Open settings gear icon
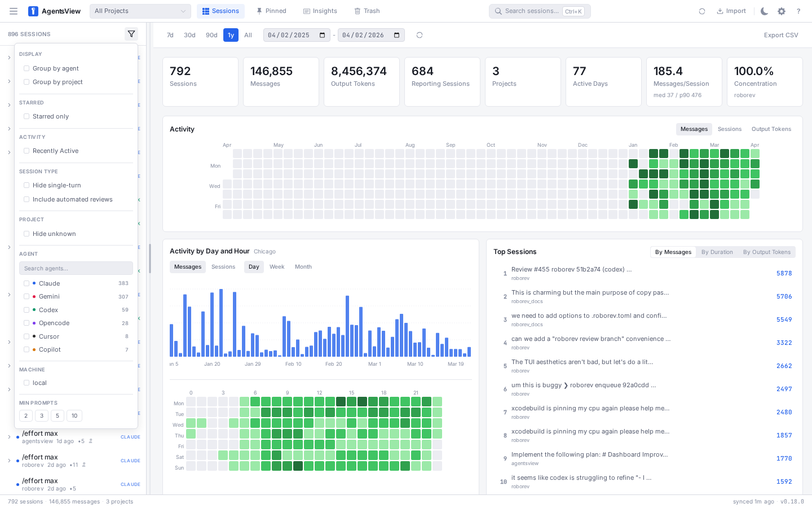The image size is (812, 508). pos(781,11)
